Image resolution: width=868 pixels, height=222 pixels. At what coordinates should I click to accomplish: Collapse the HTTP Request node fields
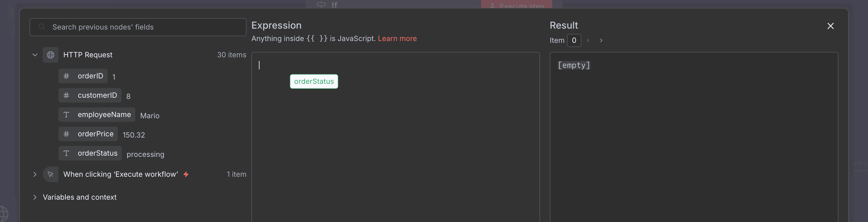35,55
